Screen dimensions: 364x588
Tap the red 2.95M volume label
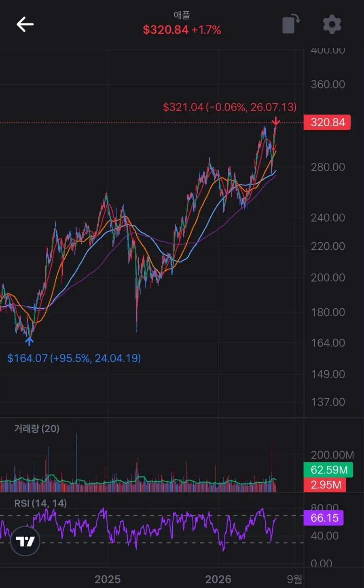(325, 484)
